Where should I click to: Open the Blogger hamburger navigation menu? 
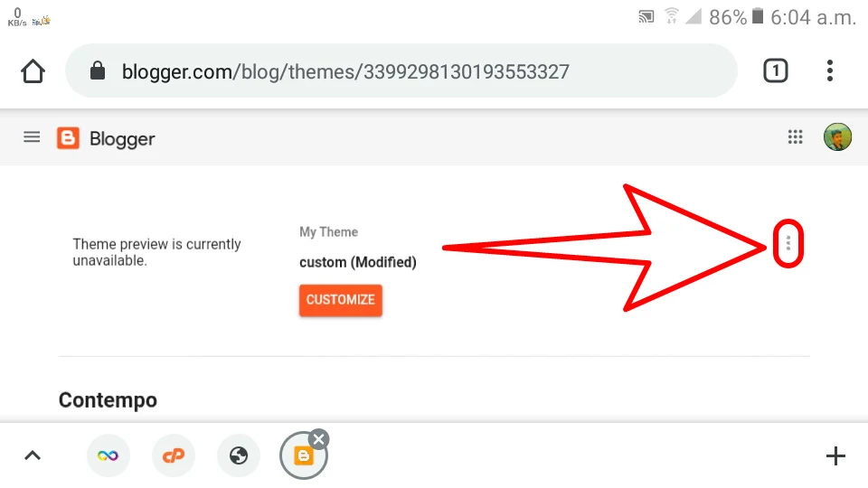[32, 137]
